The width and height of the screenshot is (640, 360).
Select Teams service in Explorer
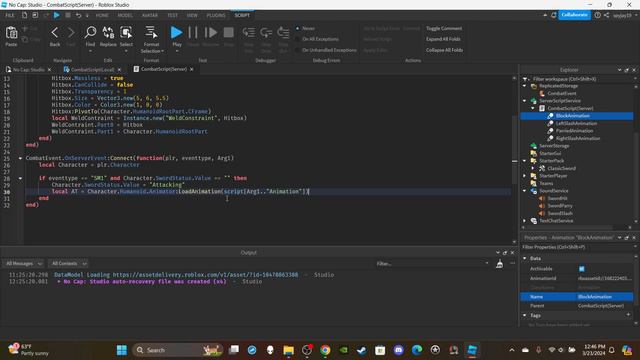point(546,183)
